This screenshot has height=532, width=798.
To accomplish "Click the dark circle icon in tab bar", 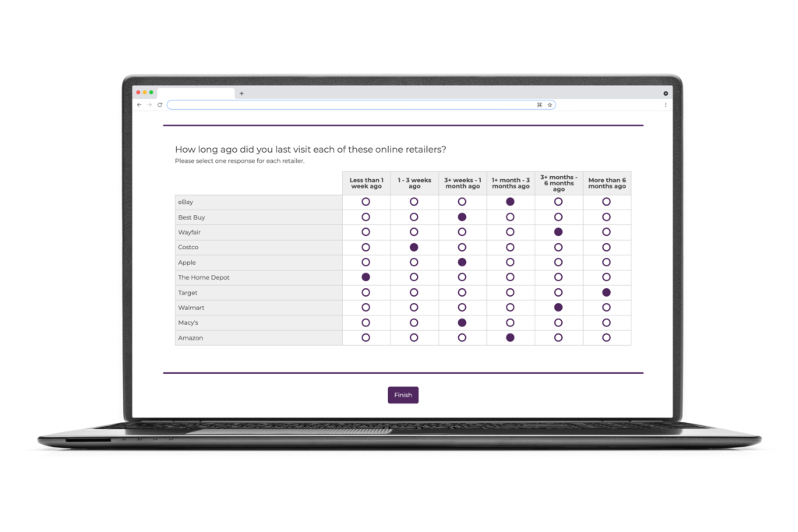I will point(666,93).
